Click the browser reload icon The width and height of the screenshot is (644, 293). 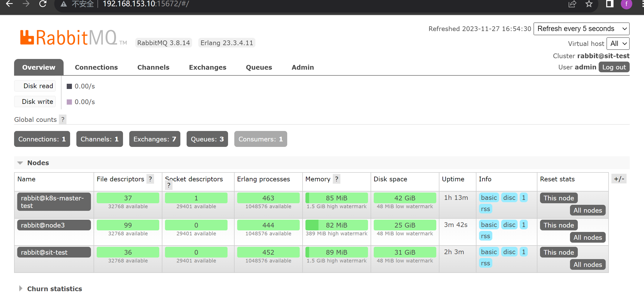coord(43,4)
